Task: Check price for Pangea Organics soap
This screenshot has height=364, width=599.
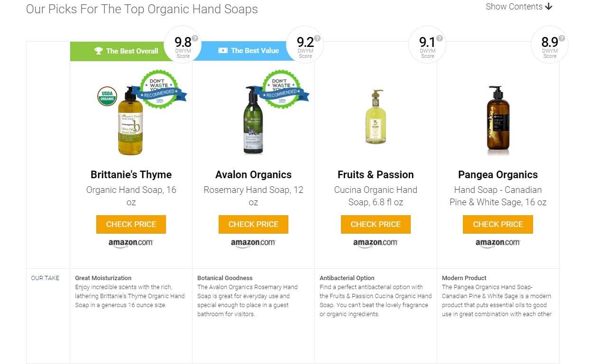Action: [498, 224]
